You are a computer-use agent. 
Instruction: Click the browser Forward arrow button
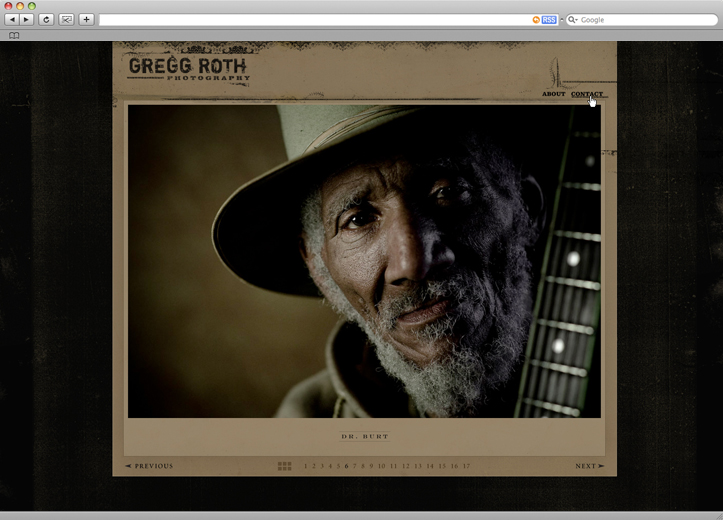pos(26,19)
